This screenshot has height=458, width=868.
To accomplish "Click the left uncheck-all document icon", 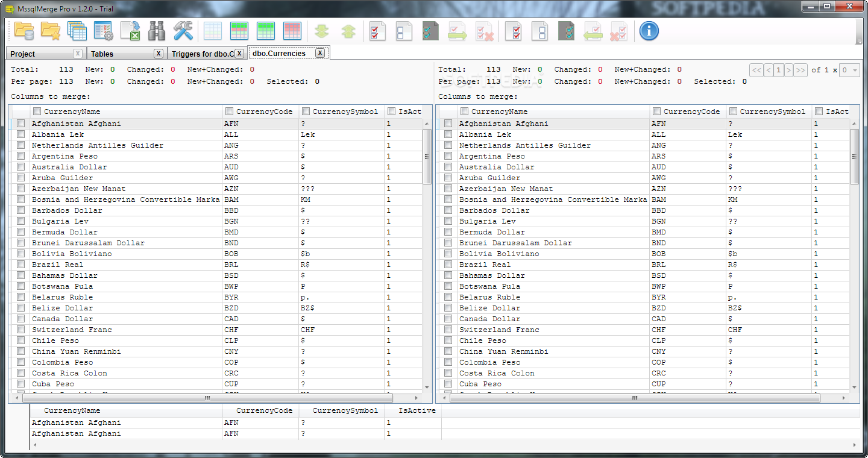I will [404, 31].
